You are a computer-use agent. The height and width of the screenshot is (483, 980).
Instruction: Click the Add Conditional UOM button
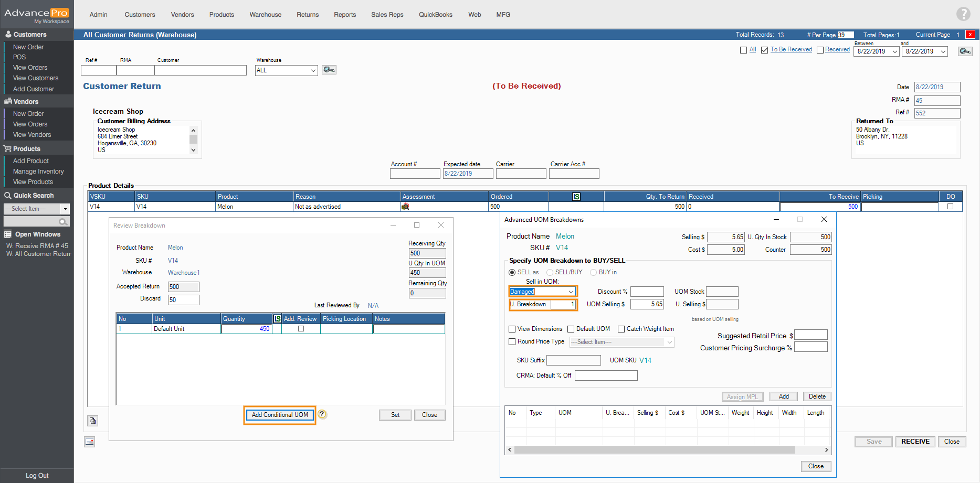280,415
